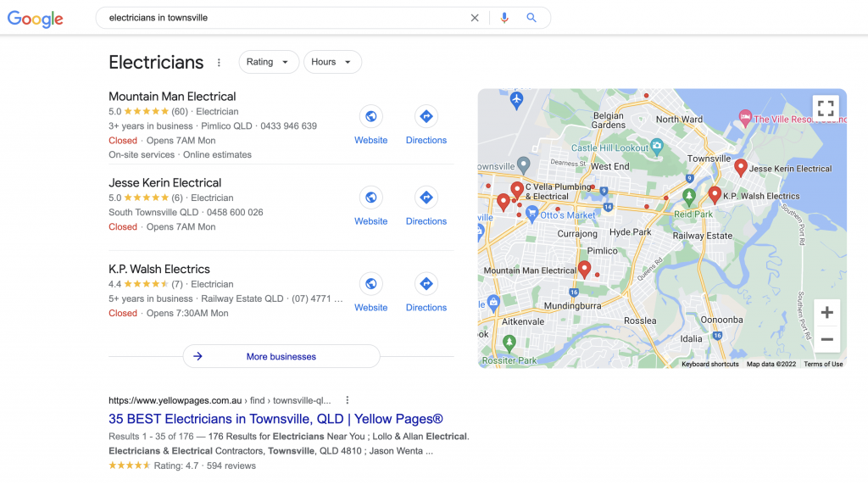Open Yellow Pages 35 BEST Electricians result

pos(275,419)
